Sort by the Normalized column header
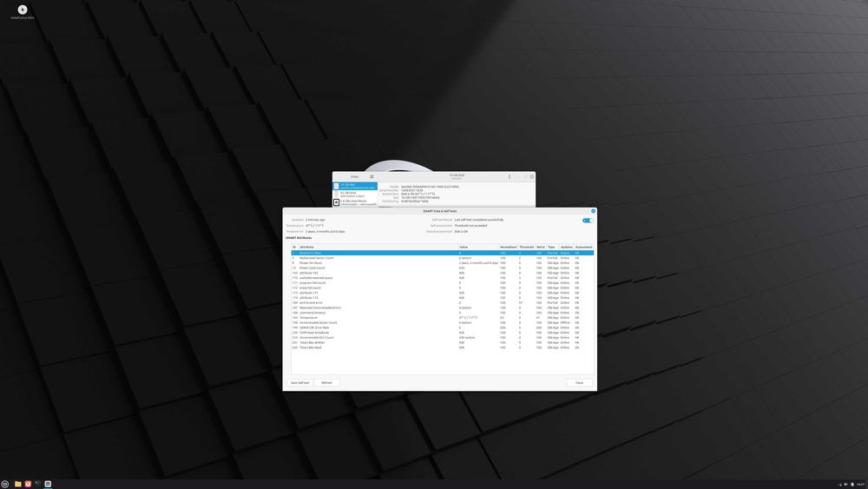The width and height of the screenshot is (868, 489). coord(508,247)
